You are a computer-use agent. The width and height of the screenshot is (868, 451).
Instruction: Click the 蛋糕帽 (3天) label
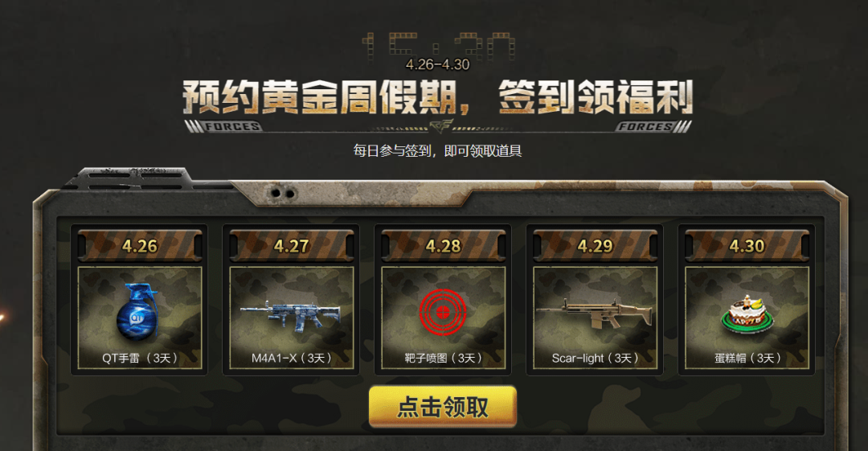pyautogui.click(x=747, y=358)
